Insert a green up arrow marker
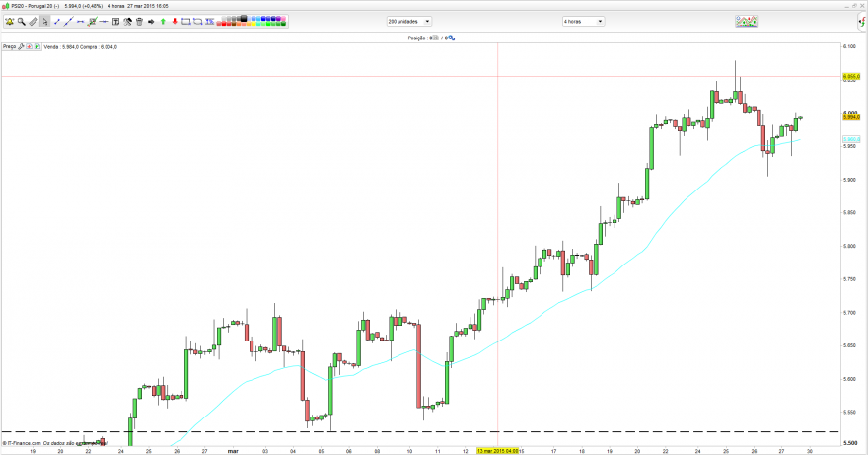The width and height of the screenshot is (868, 455). point(163,22)
